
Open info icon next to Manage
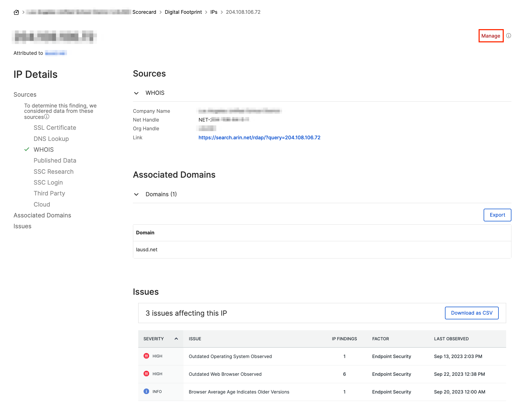[x=509, y=36]
